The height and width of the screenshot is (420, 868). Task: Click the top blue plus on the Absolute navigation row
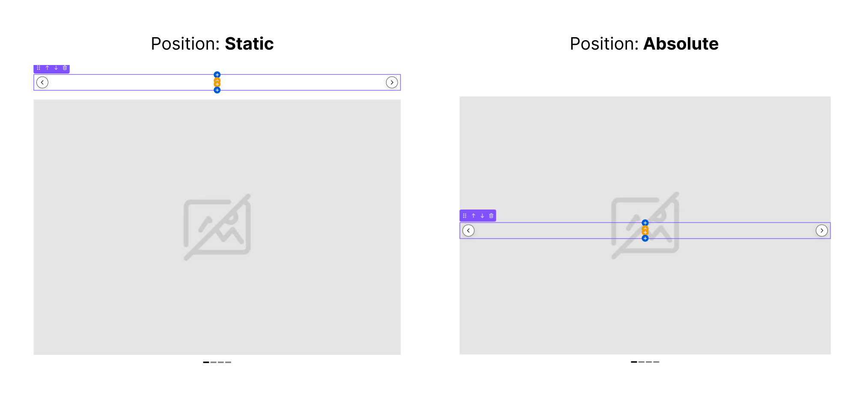[x=645, y=223]
